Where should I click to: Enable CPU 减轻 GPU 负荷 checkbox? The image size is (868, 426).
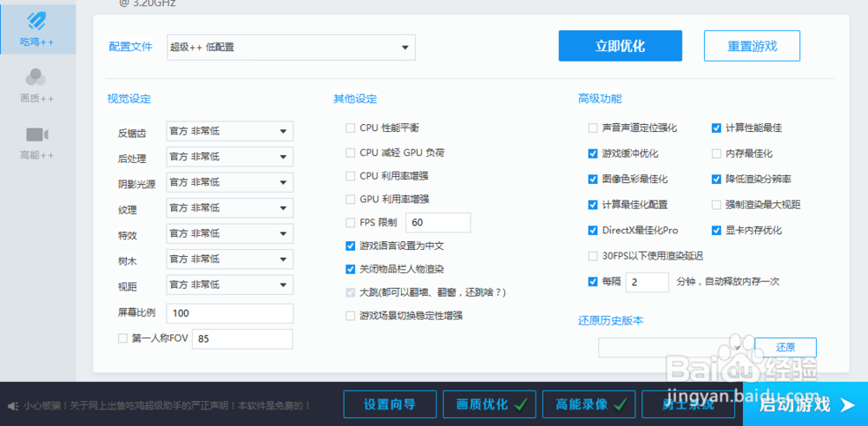(350, 153)
